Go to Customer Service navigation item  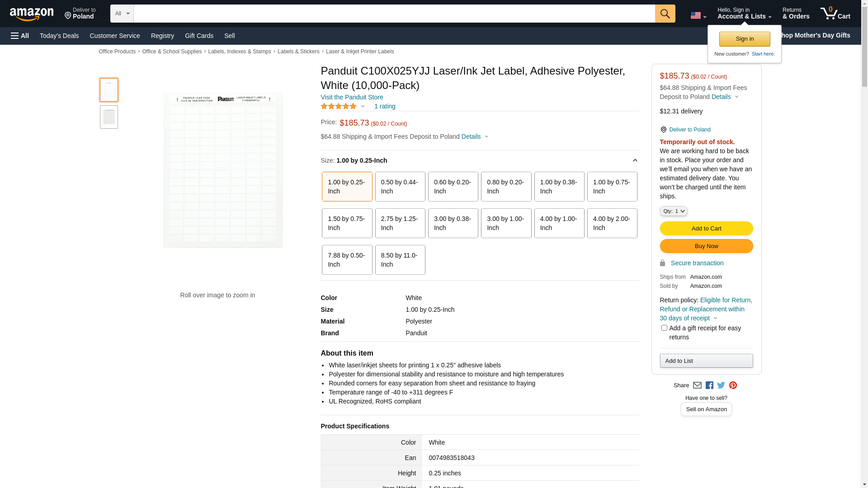[x=115, y=36]
